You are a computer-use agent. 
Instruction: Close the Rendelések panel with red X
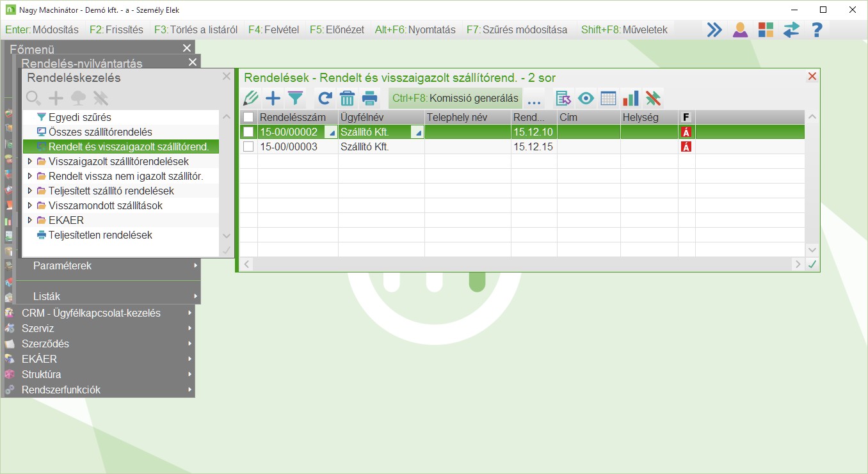[812, 77]
